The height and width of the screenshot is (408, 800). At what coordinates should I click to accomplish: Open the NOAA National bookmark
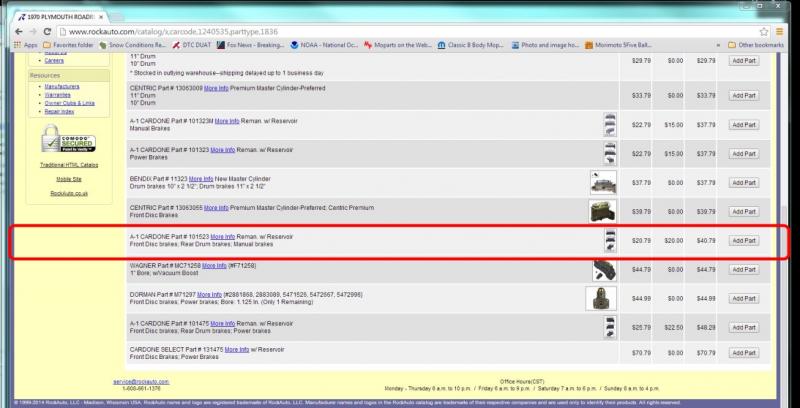(324, 45)
